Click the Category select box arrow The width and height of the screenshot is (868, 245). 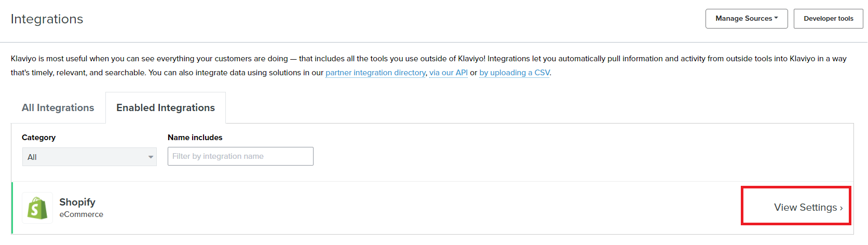pos(151,157)
